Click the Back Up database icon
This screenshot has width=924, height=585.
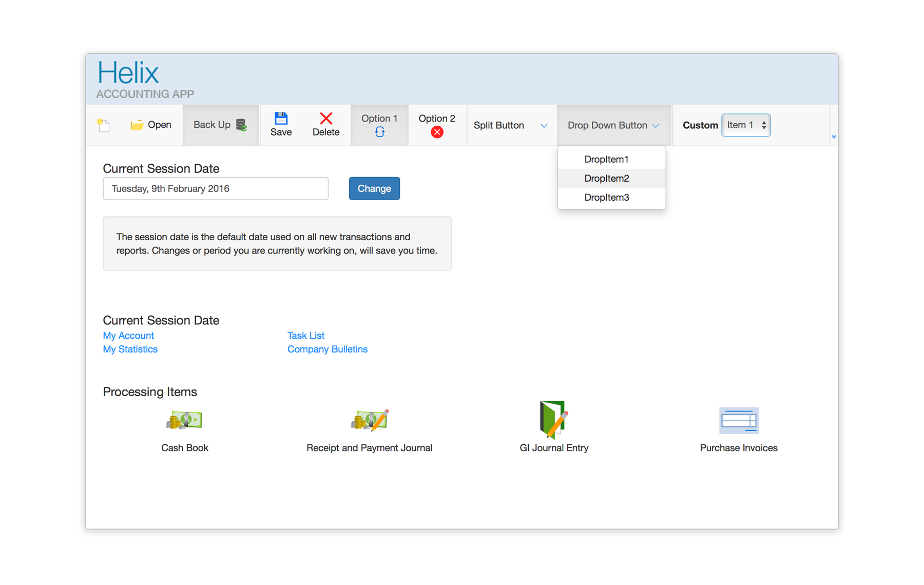pyautogui.click(x=241, y=125)
